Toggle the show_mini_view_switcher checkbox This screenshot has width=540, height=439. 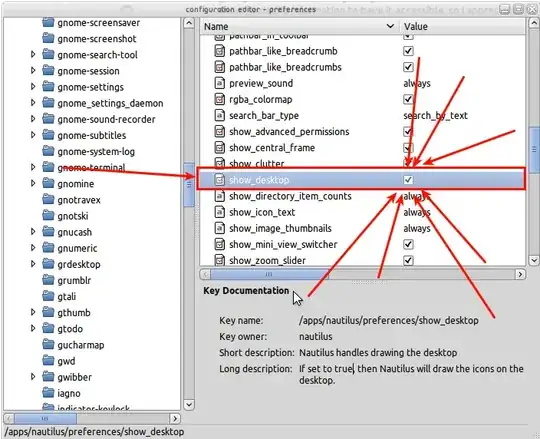click(408, 244)
